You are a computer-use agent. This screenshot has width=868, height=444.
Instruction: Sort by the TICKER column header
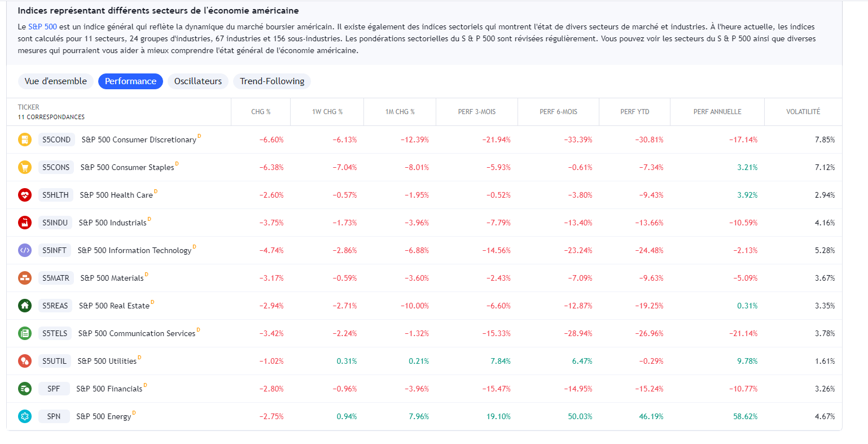[29, 107]
